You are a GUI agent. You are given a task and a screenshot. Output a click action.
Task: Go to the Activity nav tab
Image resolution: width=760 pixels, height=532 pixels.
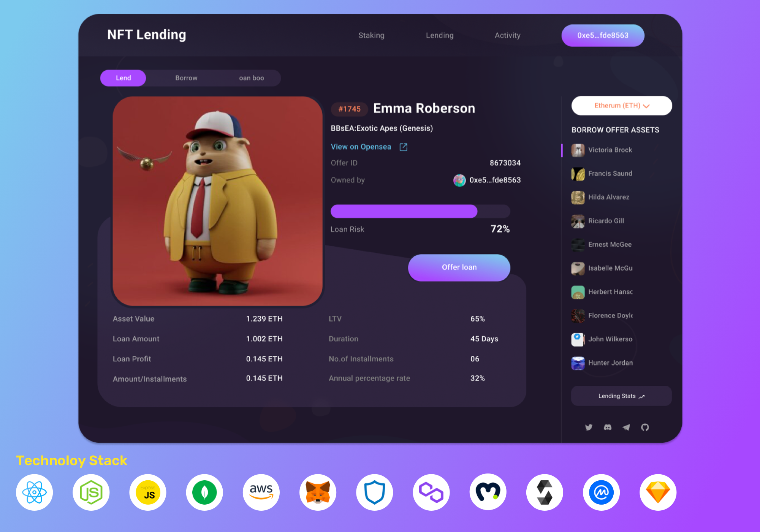click(507, 35)
